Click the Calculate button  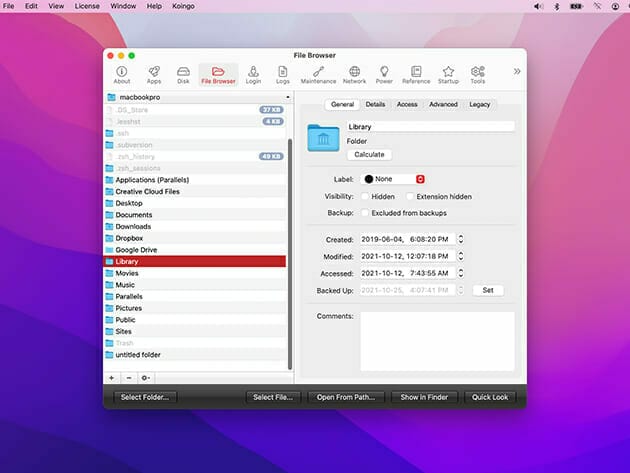point(370,154)
